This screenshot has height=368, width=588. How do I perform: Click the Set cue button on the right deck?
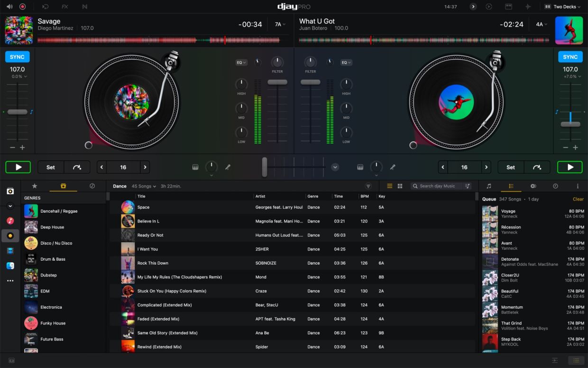pyautogui.click(x=511, y=167)
